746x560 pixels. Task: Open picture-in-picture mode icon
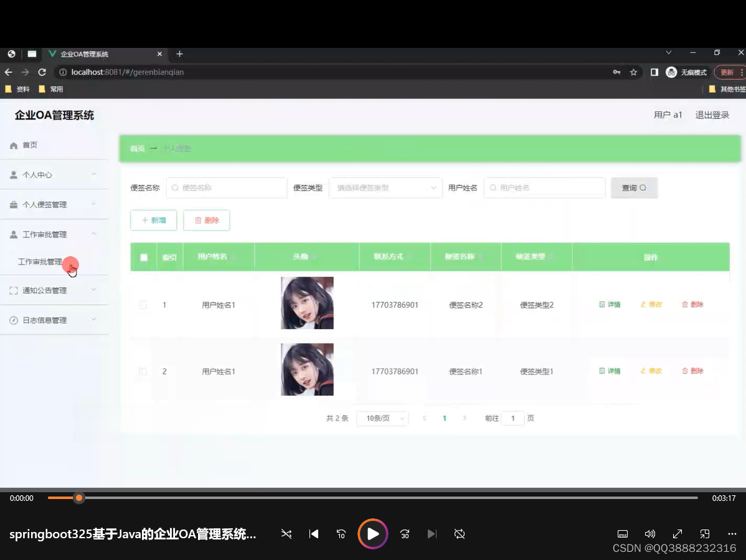click(704, 534)
